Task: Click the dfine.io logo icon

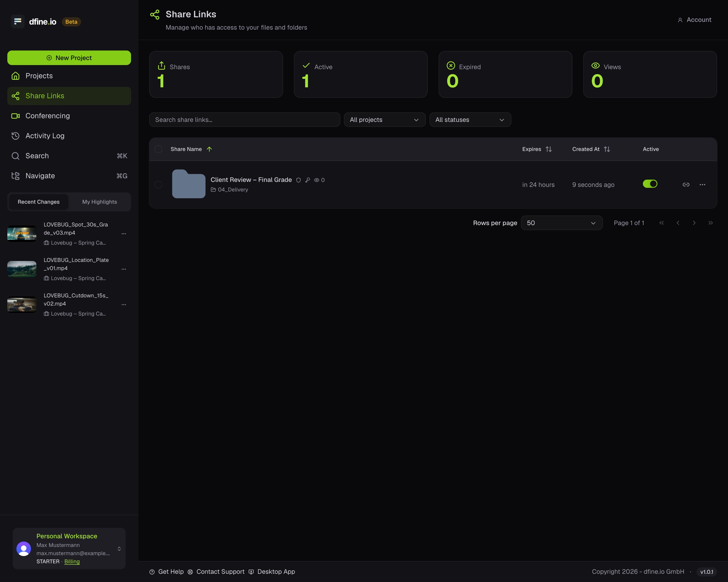Action: [x=18, y=22]
